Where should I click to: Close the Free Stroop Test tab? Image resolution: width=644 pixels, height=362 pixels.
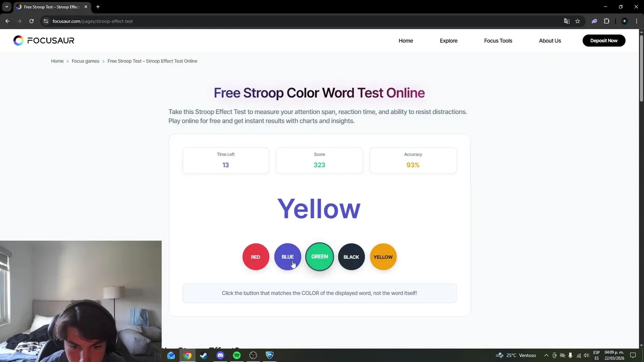[86, 7]
